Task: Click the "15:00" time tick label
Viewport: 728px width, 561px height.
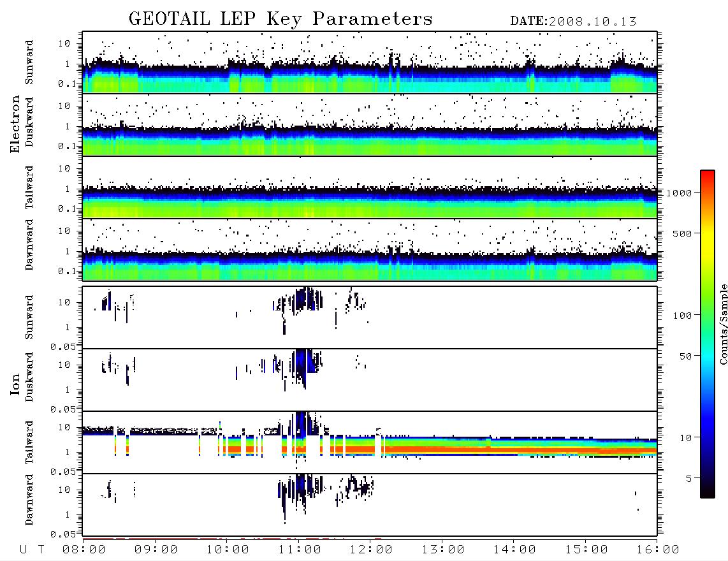Action: (x=586, y=550)
